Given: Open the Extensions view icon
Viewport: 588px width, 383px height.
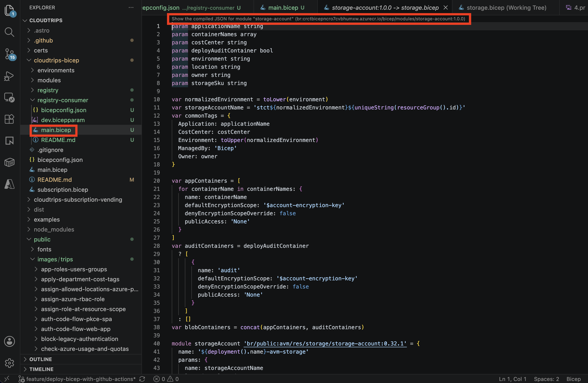Looking at the screenshot, I should pos(9,119).
